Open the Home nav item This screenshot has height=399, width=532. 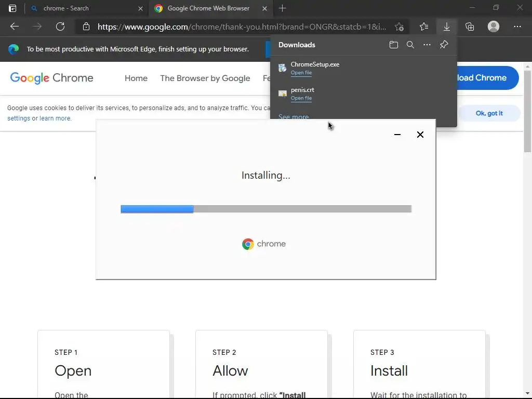pos(136,78)
